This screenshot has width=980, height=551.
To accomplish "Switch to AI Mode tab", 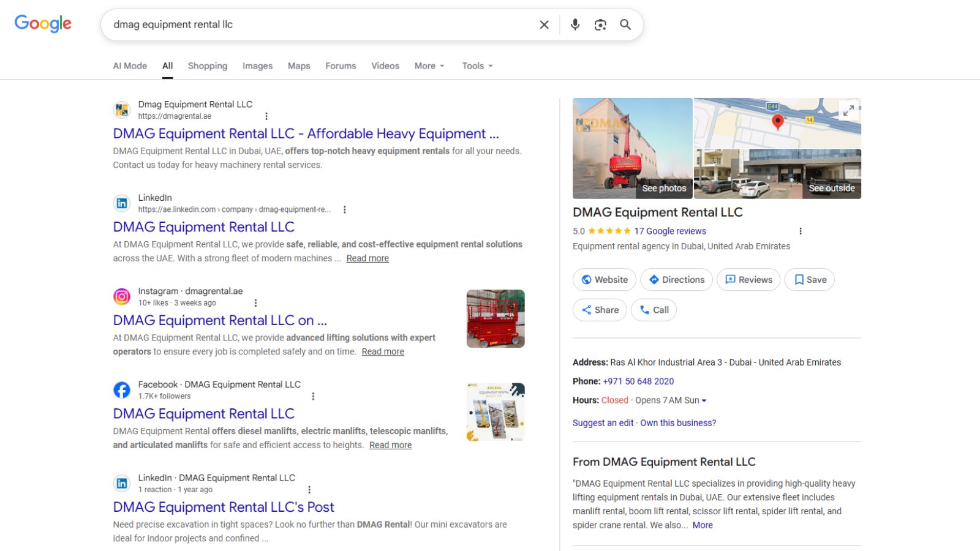I will (x=130, y=66).
